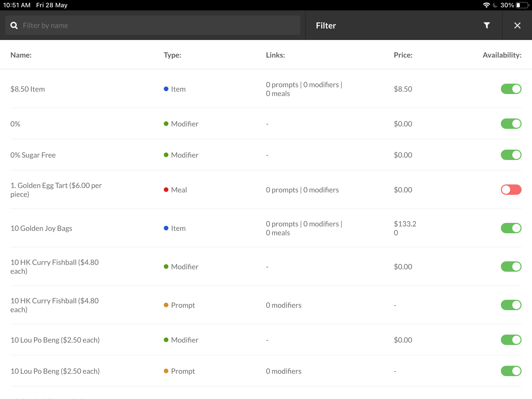Tap the battery indicator in status bar

[522, 5]
